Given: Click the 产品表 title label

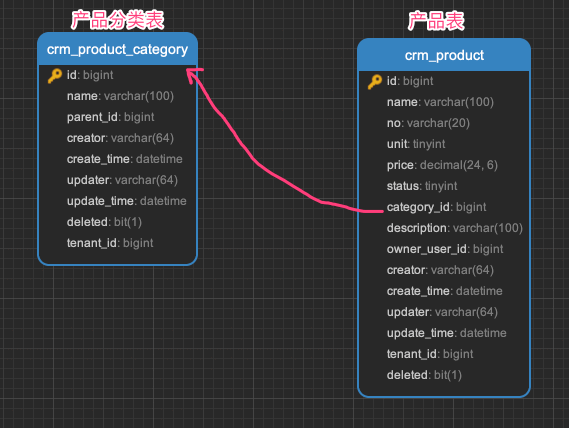Looking at the screenshot, I should pyautogui.click(x=436, y=21).
